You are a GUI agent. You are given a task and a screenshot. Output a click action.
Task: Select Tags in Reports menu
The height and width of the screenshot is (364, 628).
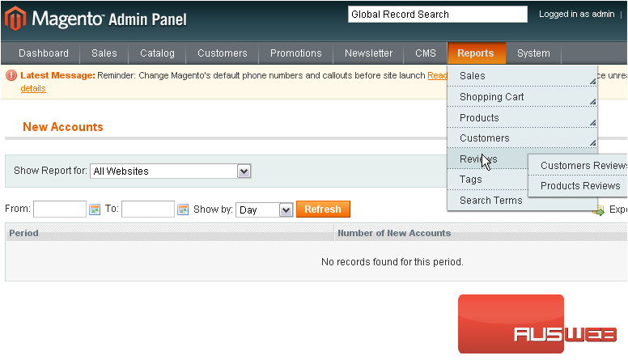[x=471, y=180]
